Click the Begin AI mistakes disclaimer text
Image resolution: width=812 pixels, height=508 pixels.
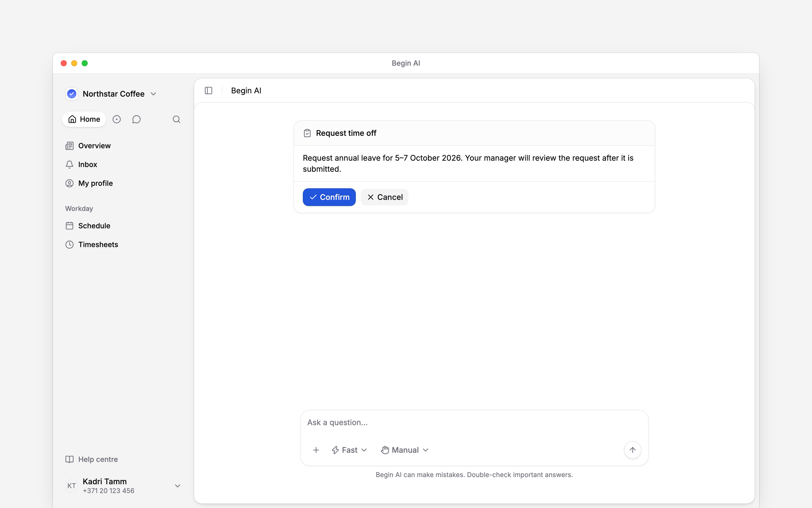coord(474,475)
